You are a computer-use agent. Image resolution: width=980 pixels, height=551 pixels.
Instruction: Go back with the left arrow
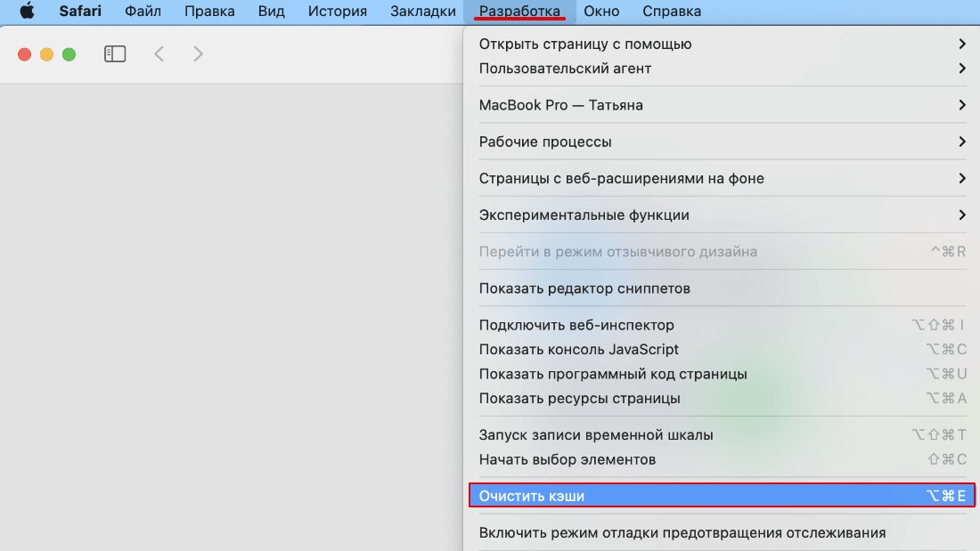point(159,53)
